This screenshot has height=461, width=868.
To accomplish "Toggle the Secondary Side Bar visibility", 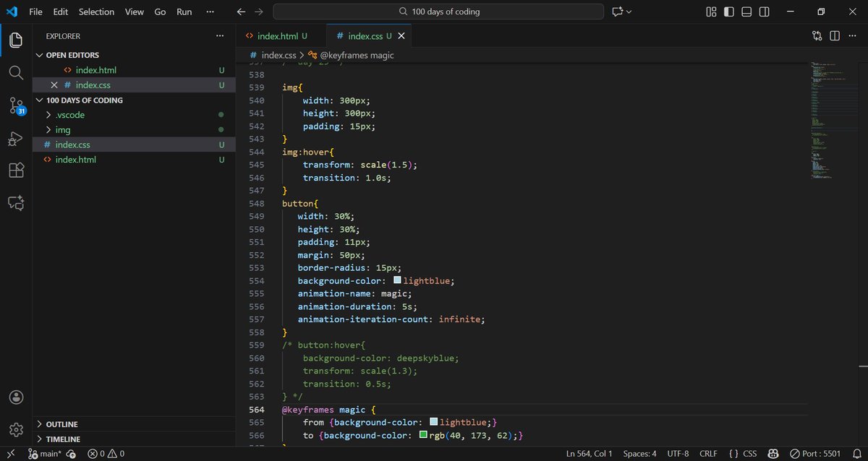I will (766, 12).
